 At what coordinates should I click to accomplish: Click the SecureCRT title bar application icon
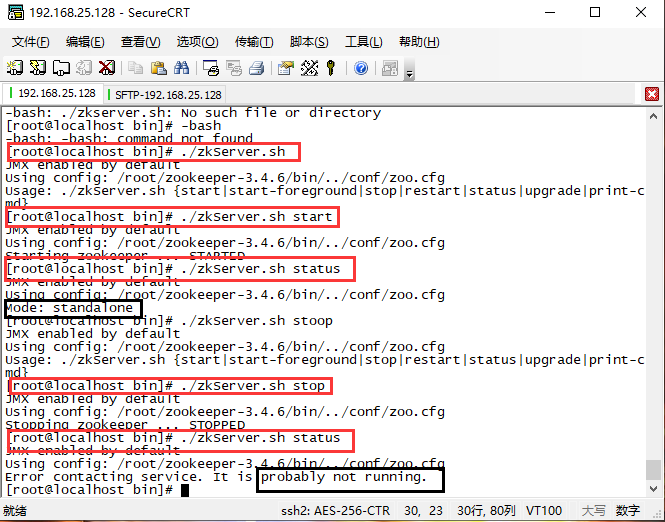(x=16, y=12)
